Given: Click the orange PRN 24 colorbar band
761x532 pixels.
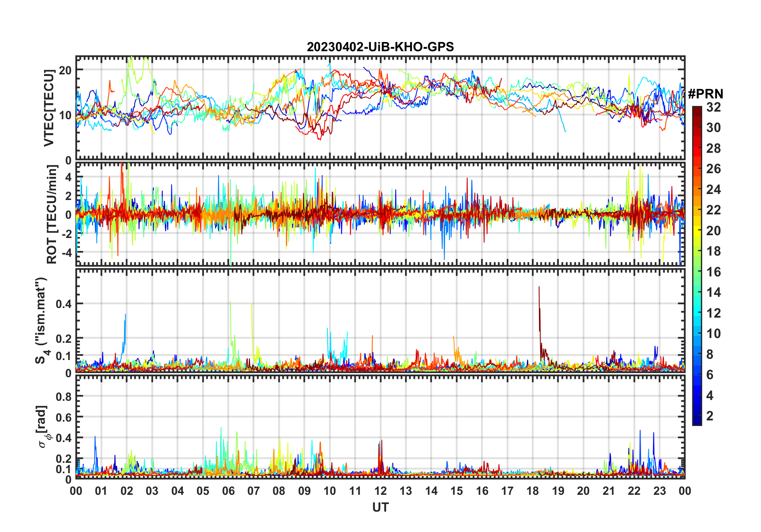Looking at the screenshot, I should click(x=697, y=190).
